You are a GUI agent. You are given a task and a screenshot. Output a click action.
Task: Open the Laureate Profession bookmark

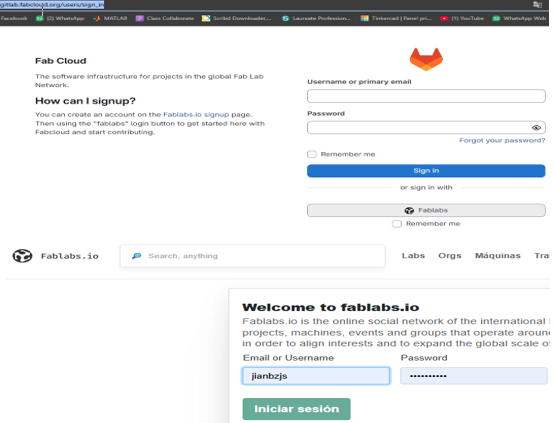click(x=316, y=18)
